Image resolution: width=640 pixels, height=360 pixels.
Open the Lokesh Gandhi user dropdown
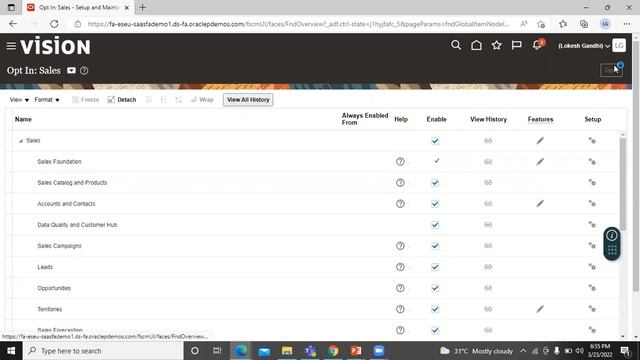coord(584,46)
